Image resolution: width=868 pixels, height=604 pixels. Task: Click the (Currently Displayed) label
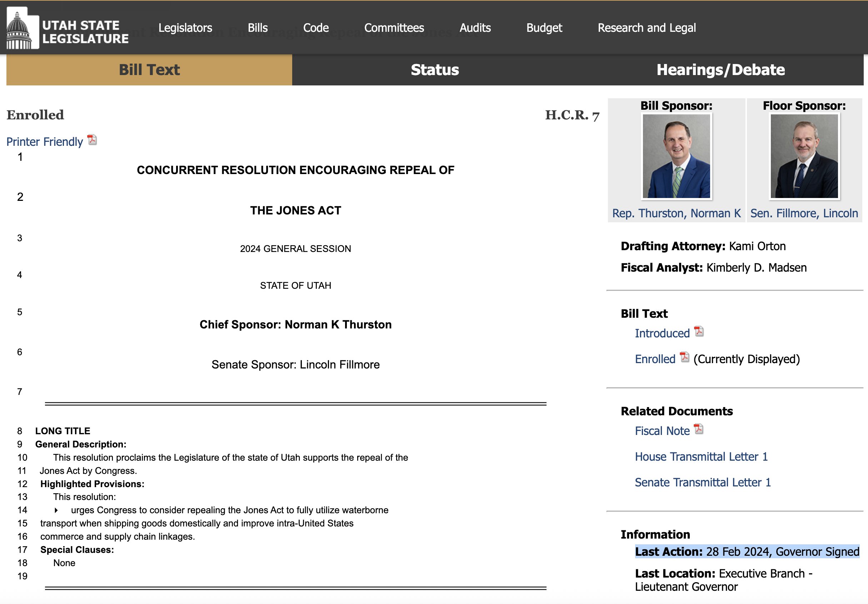click(x=747, y=359)
